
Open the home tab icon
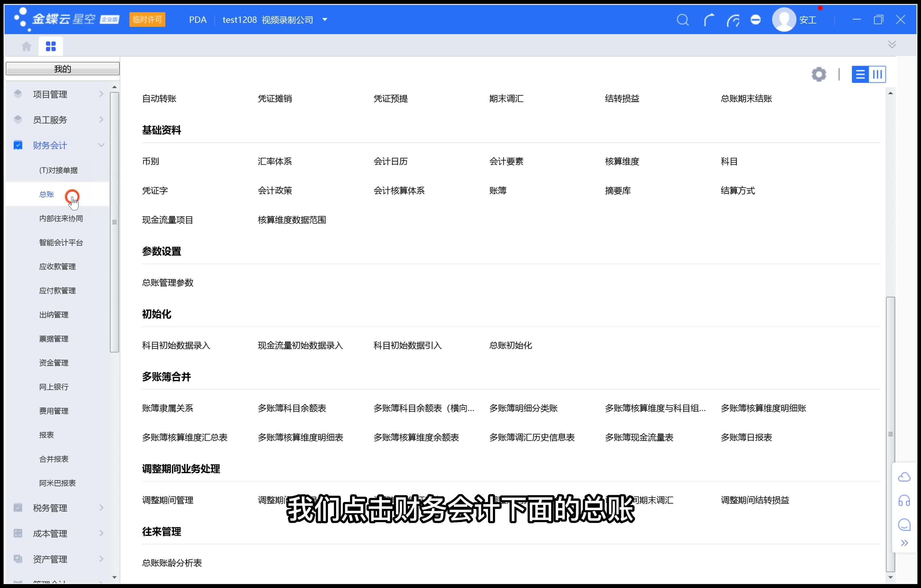click(x=26, y=46)
